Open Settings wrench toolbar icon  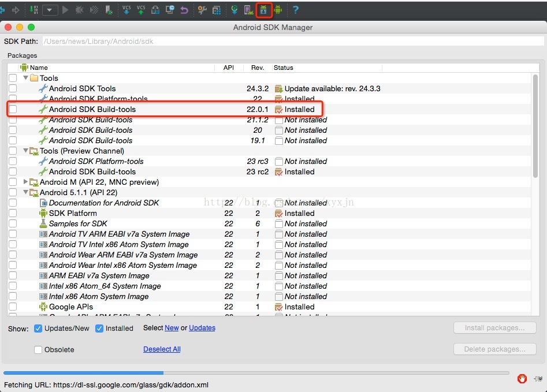202,10
